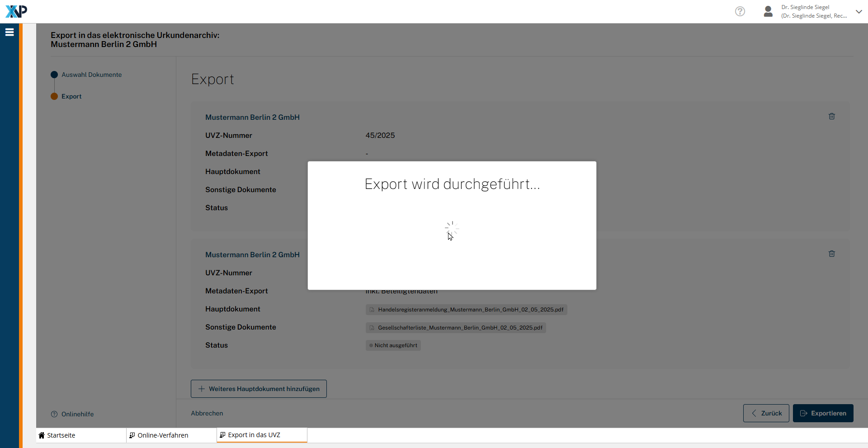Switch to the Online-Verfahren tab
Screen dimensions: 868x448
163,435
